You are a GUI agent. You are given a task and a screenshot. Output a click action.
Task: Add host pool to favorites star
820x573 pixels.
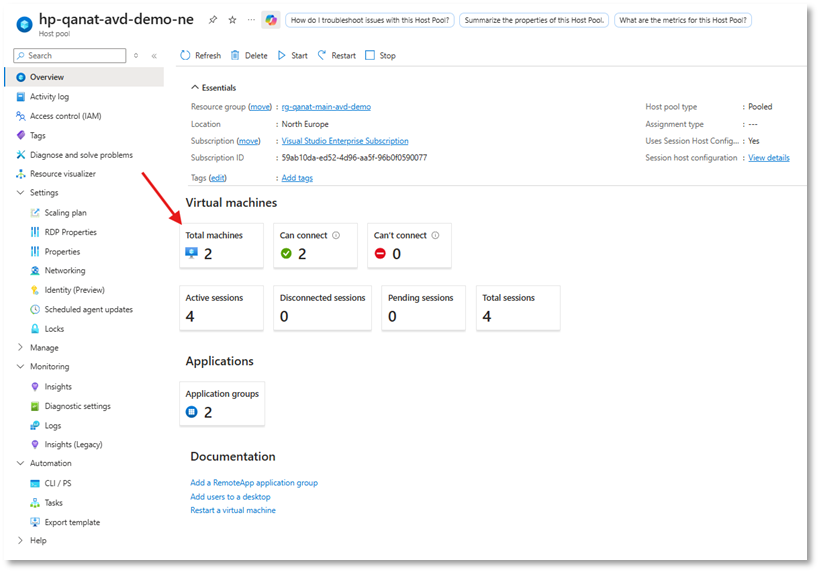(x=232, y=20)
